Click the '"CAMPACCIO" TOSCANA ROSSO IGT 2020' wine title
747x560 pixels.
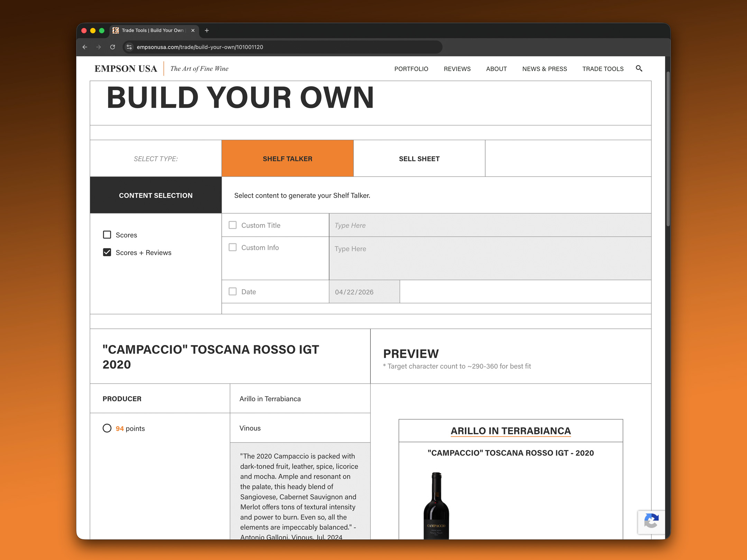(211, 357)
